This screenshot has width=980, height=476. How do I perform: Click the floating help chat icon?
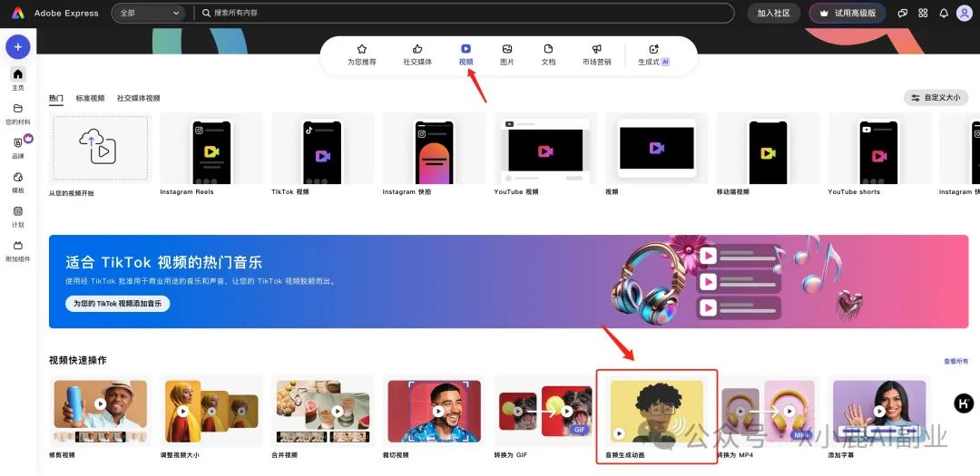coord(964,403)
